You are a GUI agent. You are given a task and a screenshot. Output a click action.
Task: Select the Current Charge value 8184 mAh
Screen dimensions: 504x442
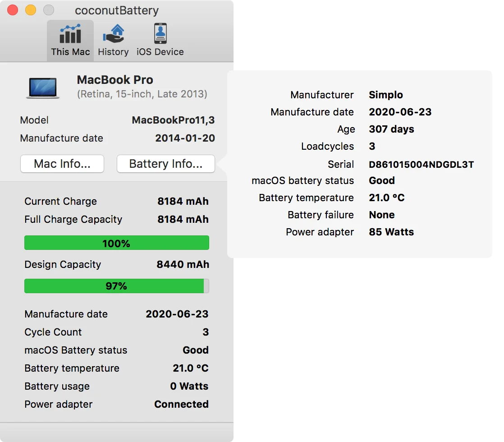coord(183,201)
